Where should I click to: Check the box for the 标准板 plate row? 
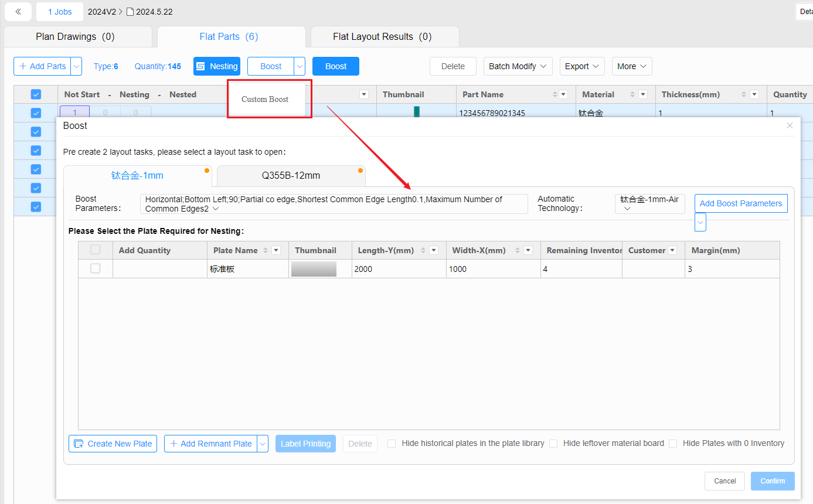96,268
